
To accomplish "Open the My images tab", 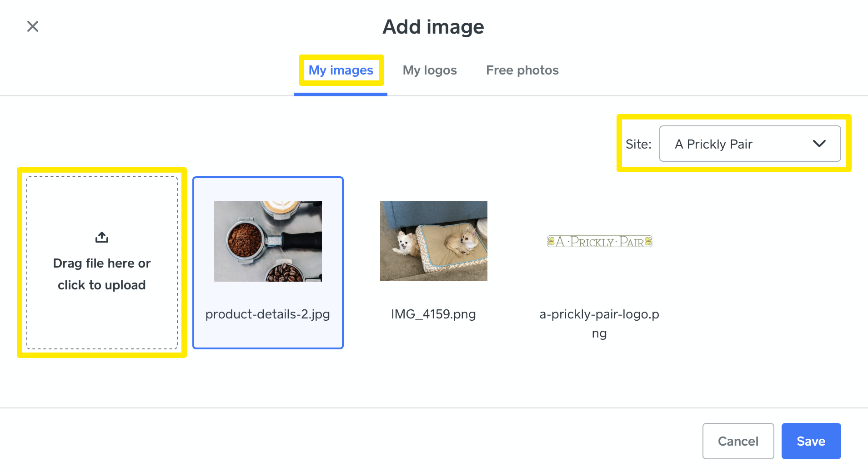I will point(341,70).
